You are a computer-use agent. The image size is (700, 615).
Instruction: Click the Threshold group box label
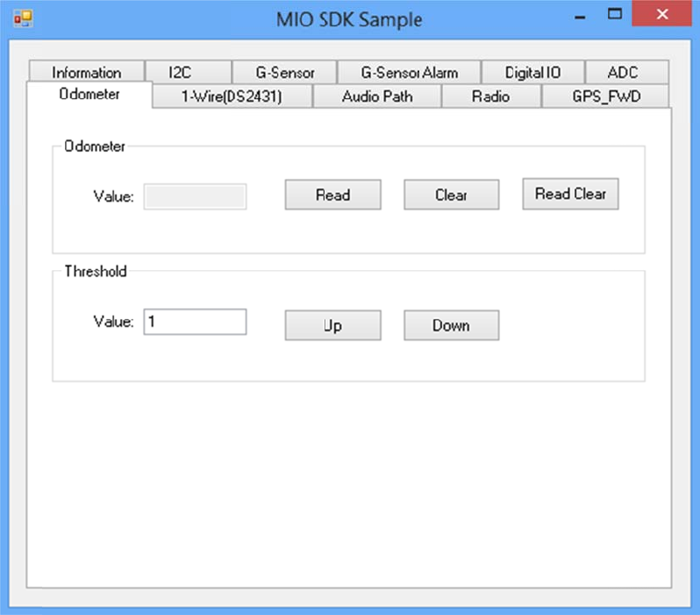coord(96,271)
